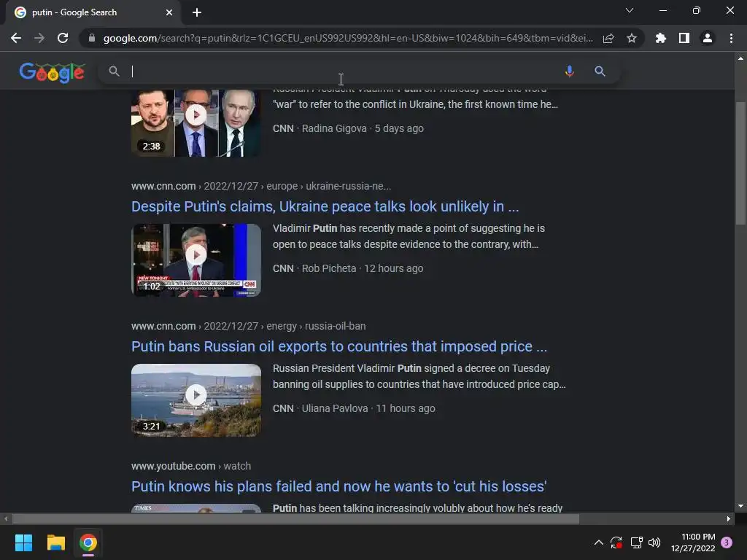This screenshot has height=560, width=747.
Task: Open 'Despite Putin's claims, Ukraine peace talks' link
Action: (325, 206)
